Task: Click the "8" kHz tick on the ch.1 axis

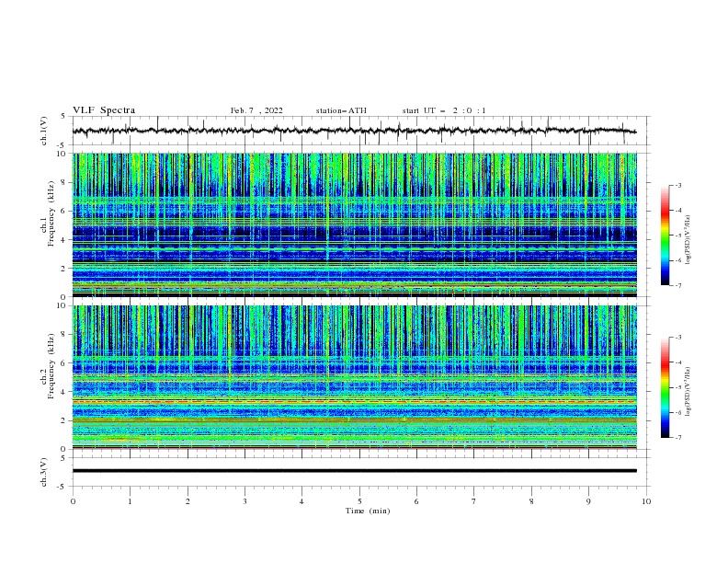Action: [65, 182]
